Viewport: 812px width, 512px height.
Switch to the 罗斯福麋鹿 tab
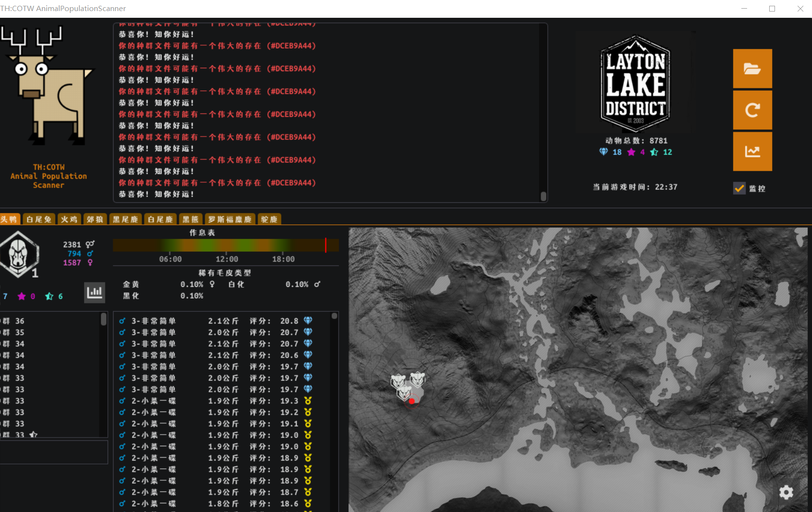click(230, 220)
